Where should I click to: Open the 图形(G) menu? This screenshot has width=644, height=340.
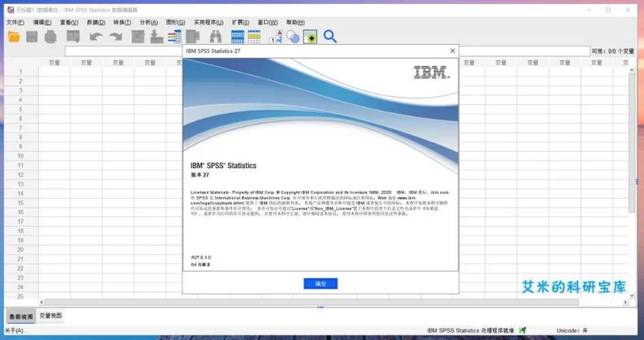[175, 22]
